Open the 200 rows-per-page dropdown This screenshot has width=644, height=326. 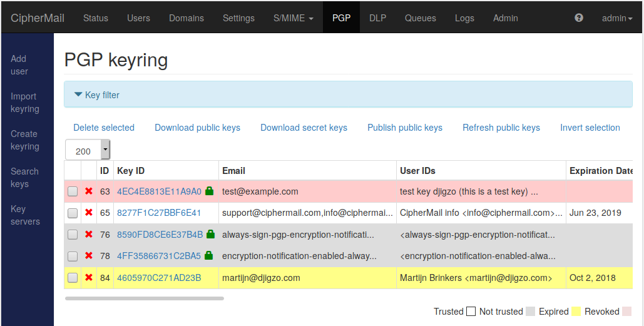(88, 150)
